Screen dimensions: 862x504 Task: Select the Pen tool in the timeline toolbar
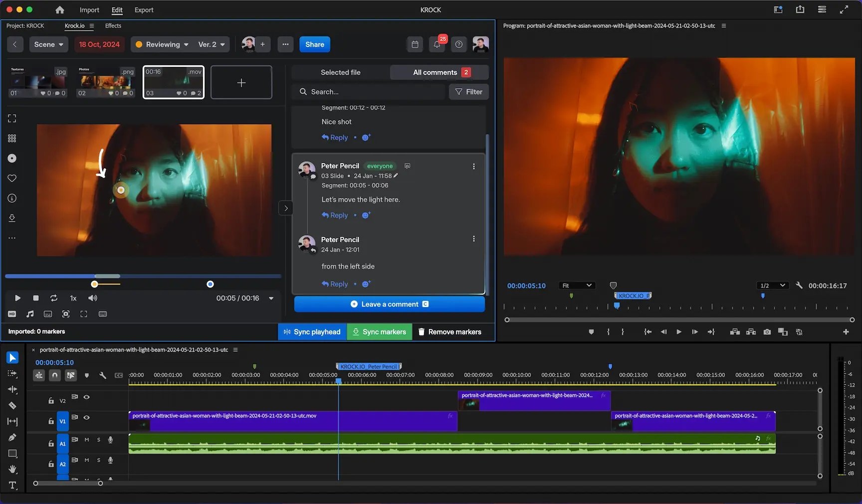(13, 437)
